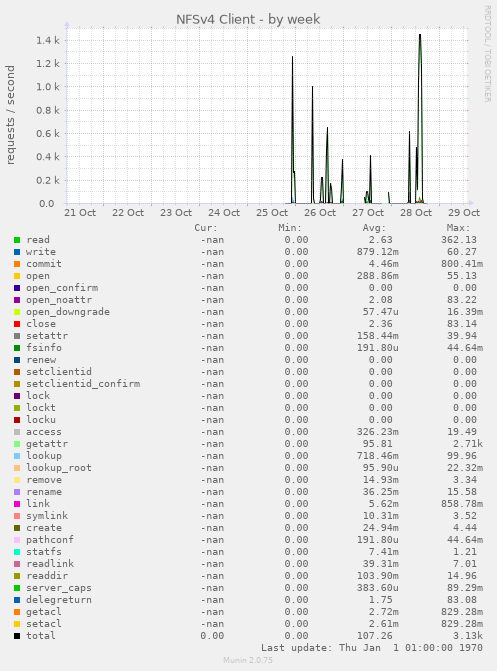Screen dimensions: 497x671
Task: Click the remove legend label
Action: (44, 480)
